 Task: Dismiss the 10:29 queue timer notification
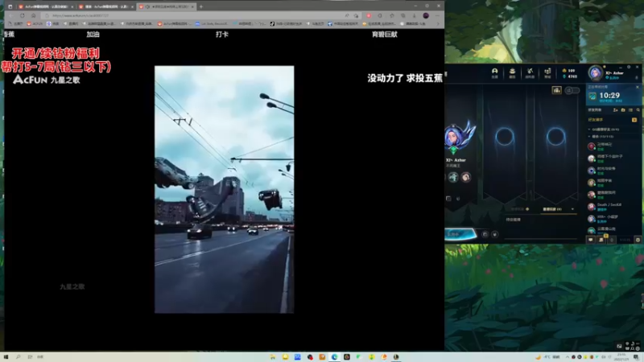click(638, 87)
